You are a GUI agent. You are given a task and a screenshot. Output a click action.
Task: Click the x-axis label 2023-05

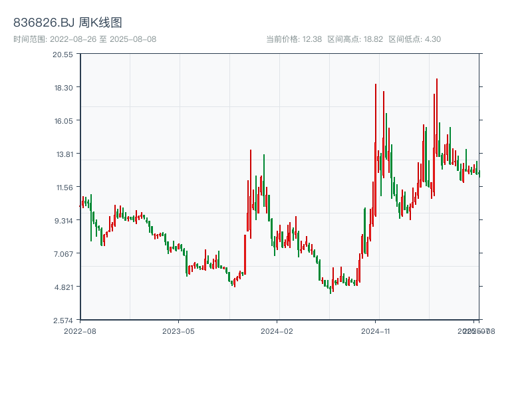[178, 331]
